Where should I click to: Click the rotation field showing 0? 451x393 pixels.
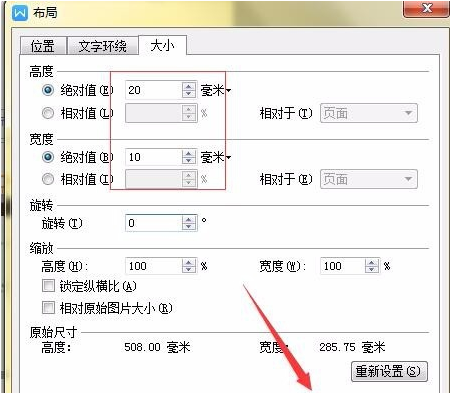(154, 223)
